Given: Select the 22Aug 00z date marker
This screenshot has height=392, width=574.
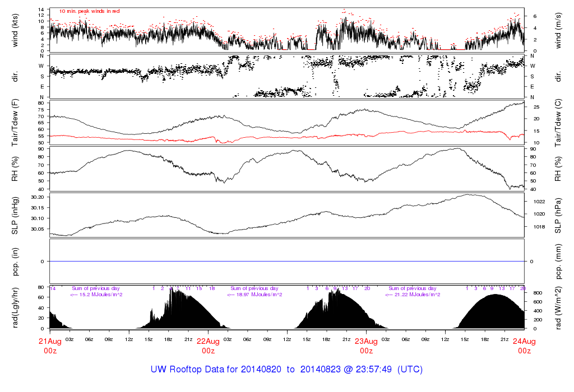Looking at the screenshot, I should tap(208, 346).
